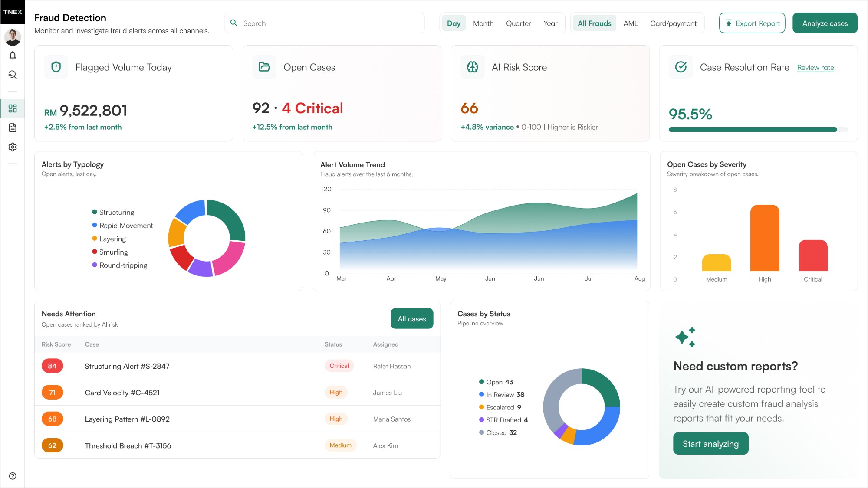868x488 pixels.
Task: Click the orange High severity bar
Action: 765,238
